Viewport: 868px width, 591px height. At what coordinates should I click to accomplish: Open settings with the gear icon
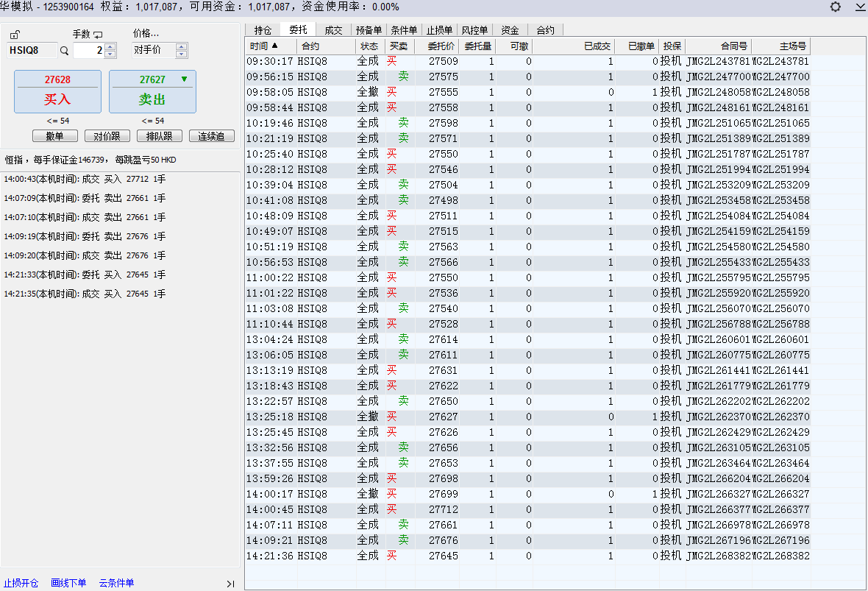click(x=835, y=7)
